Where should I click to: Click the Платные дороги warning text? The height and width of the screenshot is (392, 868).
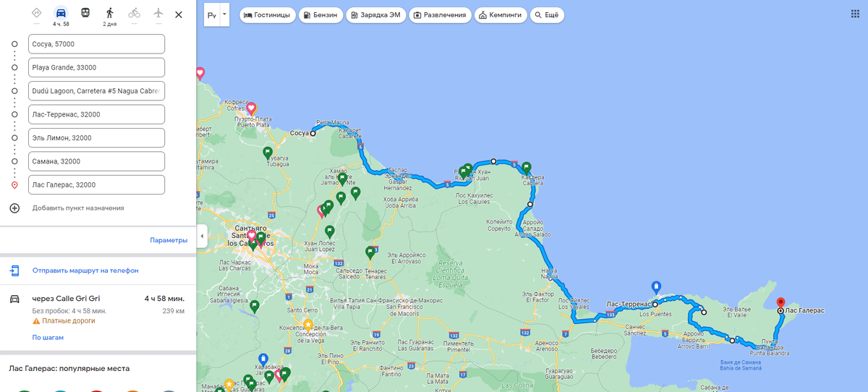69,320
